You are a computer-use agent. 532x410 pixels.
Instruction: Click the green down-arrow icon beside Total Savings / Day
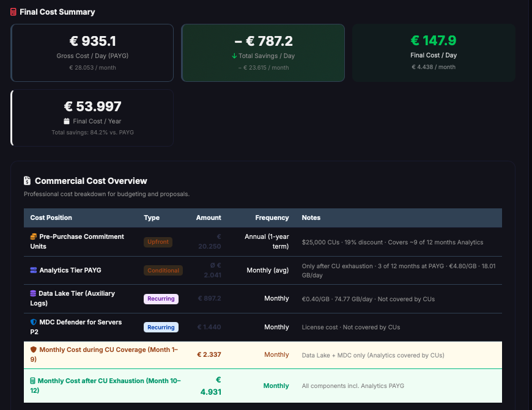coord(234,54)
